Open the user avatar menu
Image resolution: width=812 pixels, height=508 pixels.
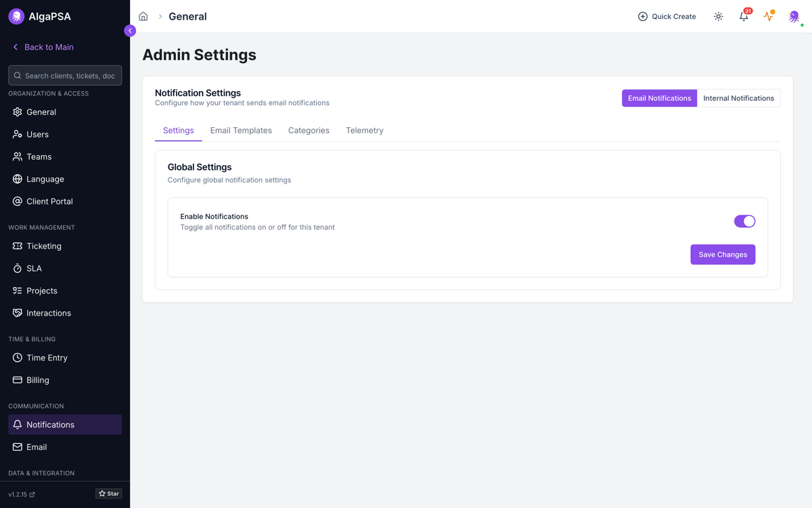[x=794, y=16]
